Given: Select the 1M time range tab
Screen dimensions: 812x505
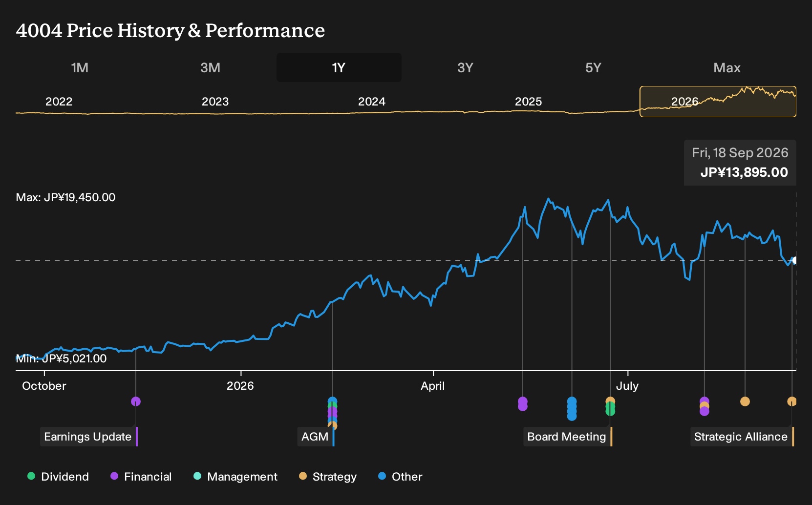Looking at the screenshot, I should [x=80, y=67].
